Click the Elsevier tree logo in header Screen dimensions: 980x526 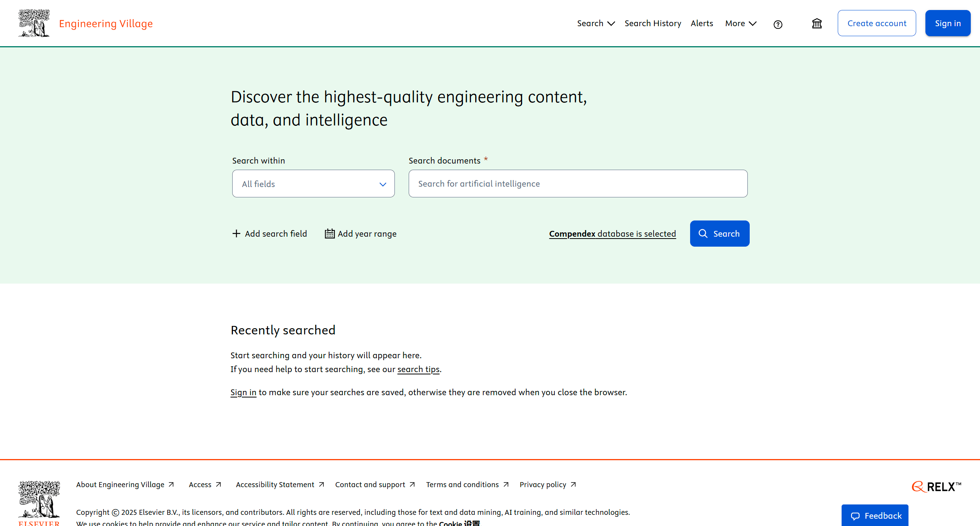pos(34,23)
